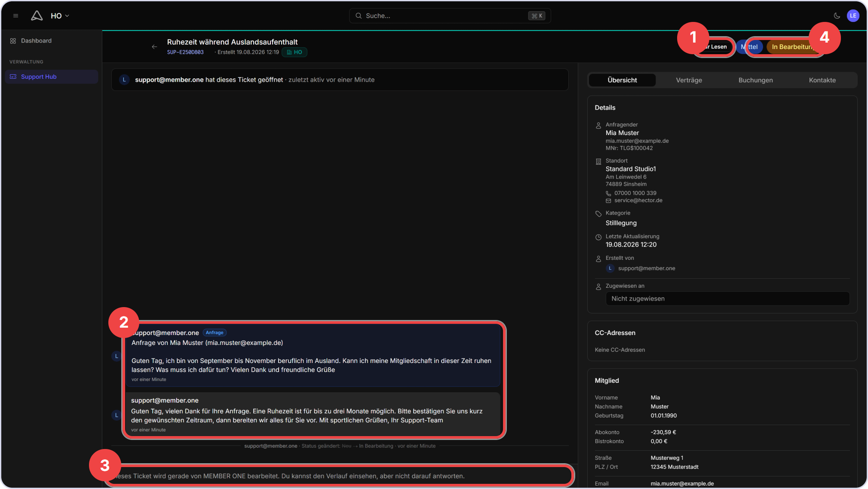
Task: Click phone number 07000 1000 339
Action: click(635, 193)
